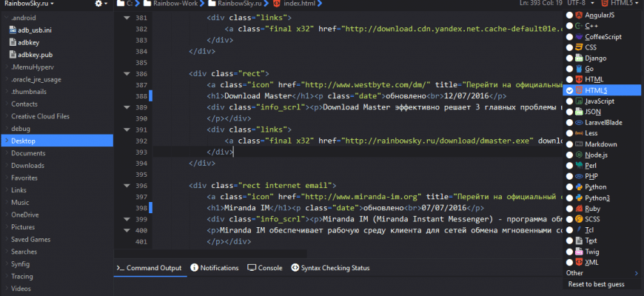This screenshot has height=296, width=644.
Task: Collapse code fold at line 391
Action: click(127, 129)
